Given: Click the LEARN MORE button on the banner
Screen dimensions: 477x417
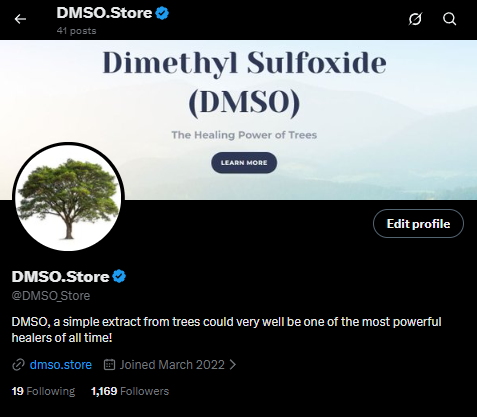Looking at the screenshot, I should [x=244, y=163].
